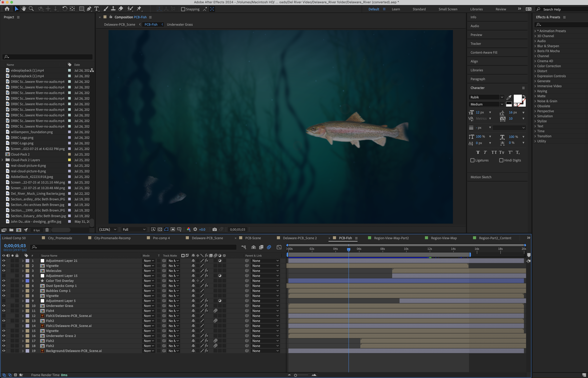Take a snapshot with the camera icon
This screenshot has width=588, height=378.
tap(215, 229)
